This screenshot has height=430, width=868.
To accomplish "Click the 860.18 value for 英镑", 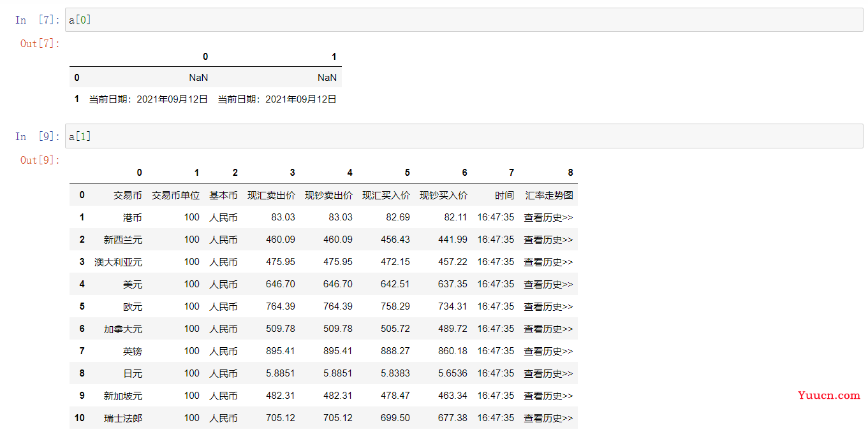I will 453,351.
